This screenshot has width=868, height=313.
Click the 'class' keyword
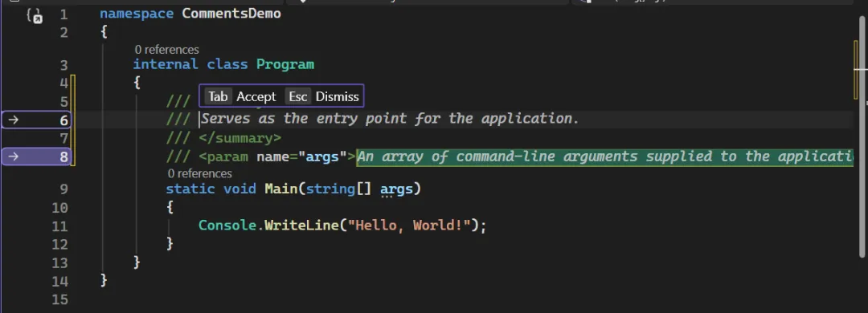point(227,64)
